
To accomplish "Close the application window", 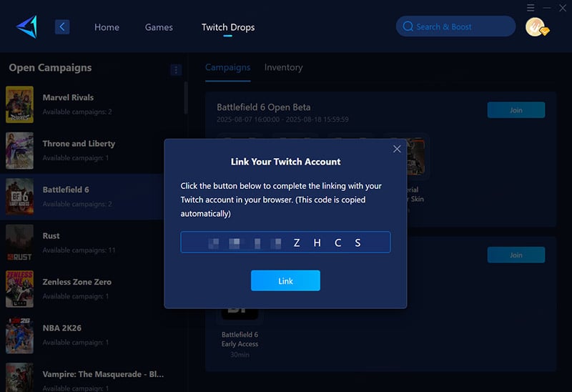I will (563, 8).
